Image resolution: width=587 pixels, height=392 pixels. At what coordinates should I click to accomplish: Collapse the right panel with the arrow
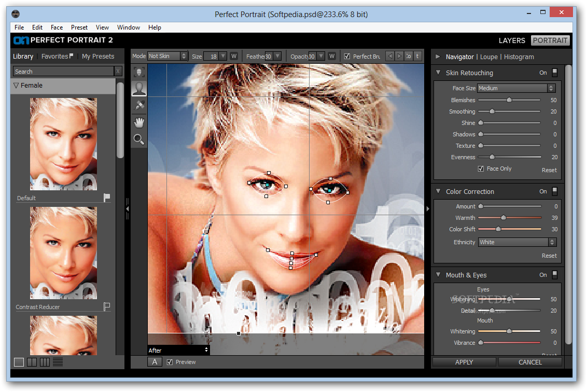click(x=427, y=209)
